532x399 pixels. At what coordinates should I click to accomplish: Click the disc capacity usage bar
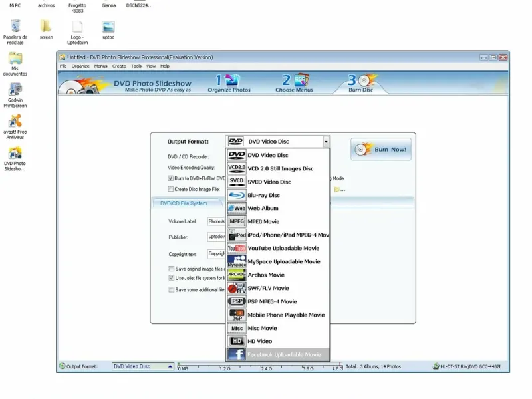point(260,366)
